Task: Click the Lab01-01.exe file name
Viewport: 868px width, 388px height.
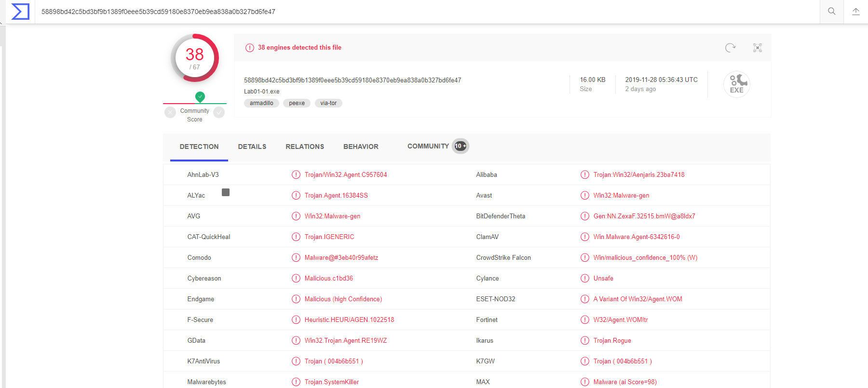Action: point(262,92)
